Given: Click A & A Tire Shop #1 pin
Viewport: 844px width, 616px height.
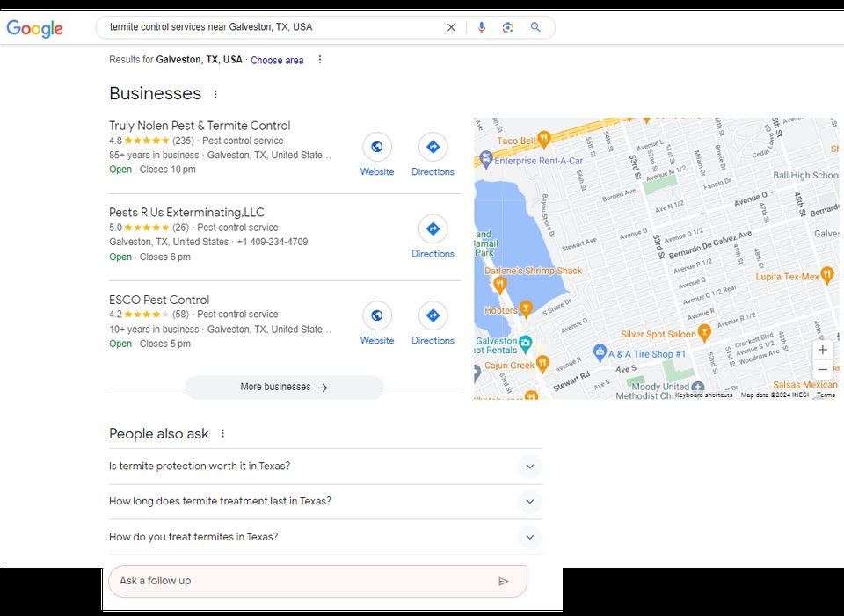Looking at the screenshot, I should (600, 353).
